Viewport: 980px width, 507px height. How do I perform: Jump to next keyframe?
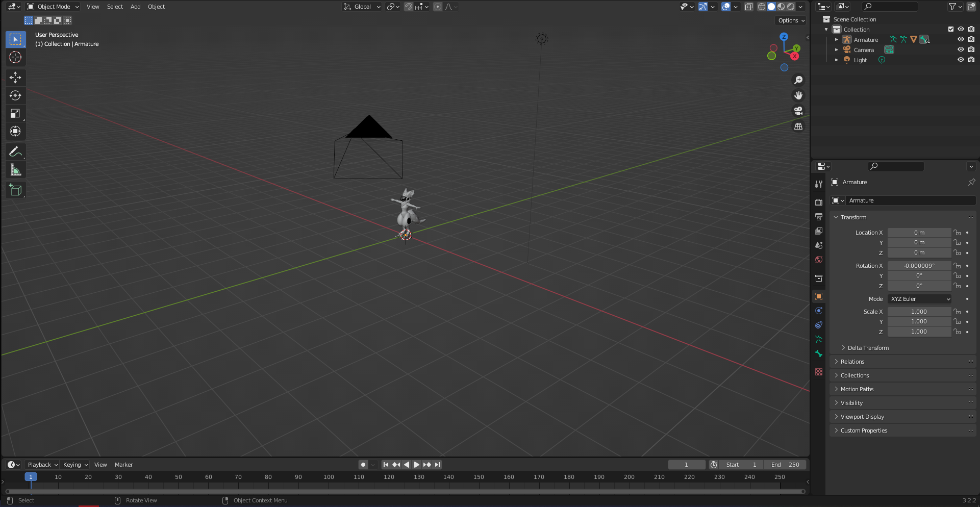coord(427,465)
